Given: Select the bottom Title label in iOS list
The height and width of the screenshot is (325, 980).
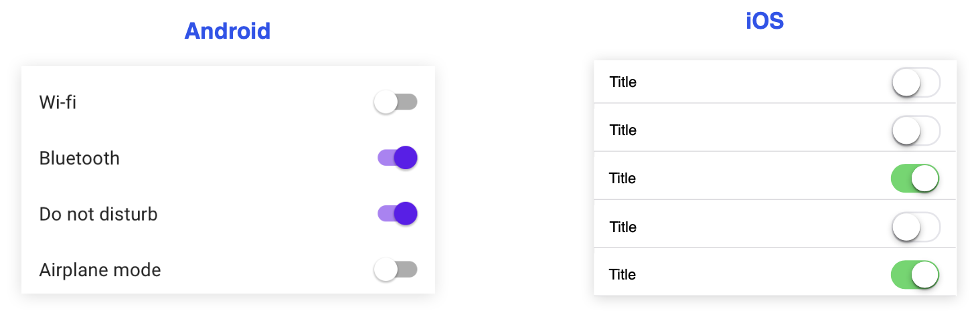Looking at the screenshot, I should click(x=623, y=275).
